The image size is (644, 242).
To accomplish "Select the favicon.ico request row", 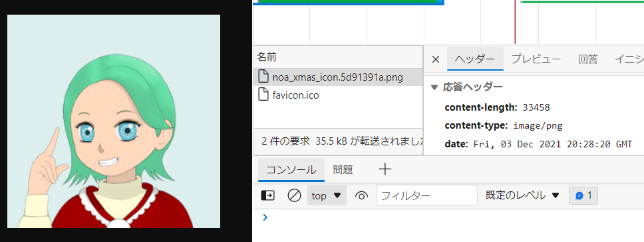I will [338, 95].
